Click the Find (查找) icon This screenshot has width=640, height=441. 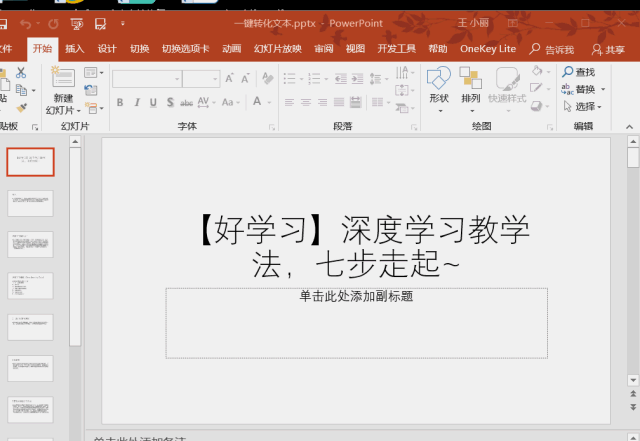click(567, 72)
